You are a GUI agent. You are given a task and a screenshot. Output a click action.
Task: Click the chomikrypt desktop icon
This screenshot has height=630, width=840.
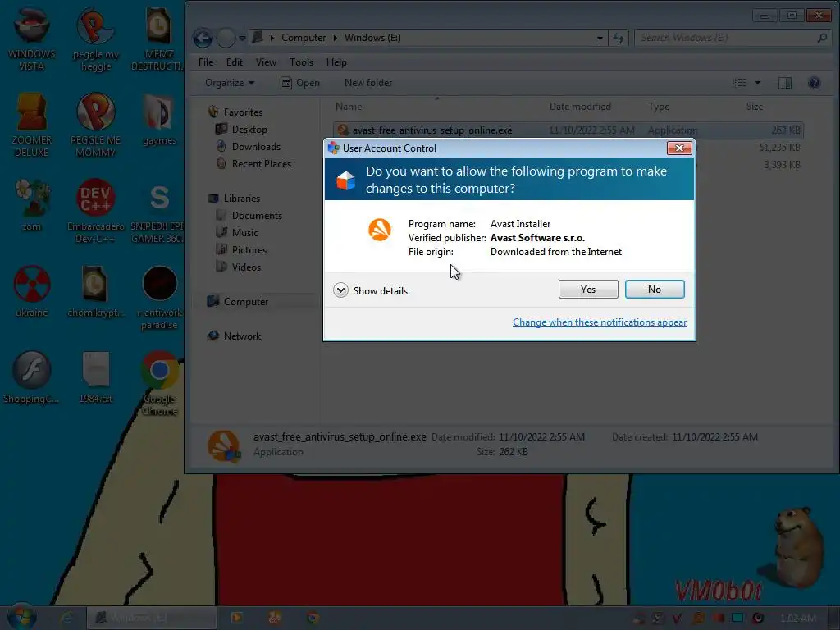tap(95, 291)
